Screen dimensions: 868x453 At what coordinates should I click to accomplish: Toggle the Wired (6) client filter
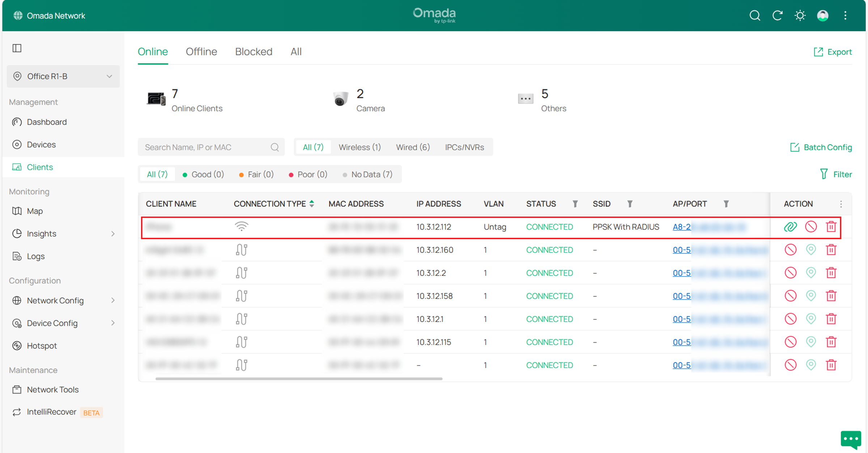tap(413, 147)
